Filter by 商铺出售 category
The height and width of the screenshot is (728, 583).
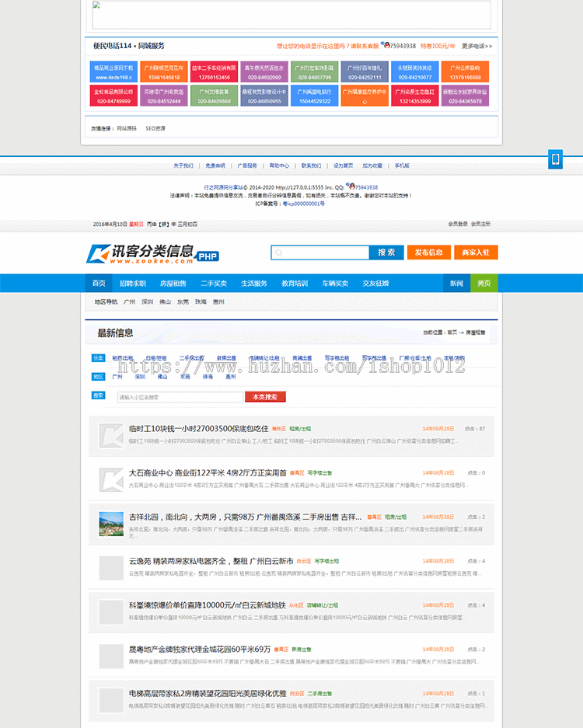click(x=302, y=358)
